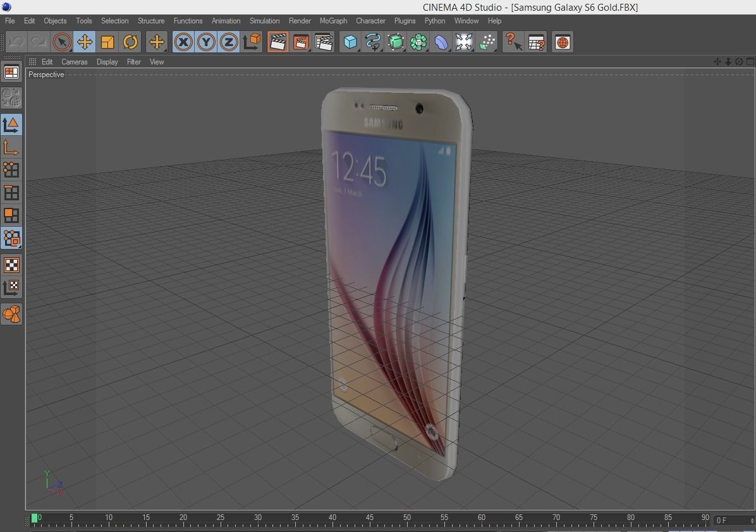Open the Window menu

(466, 21)
